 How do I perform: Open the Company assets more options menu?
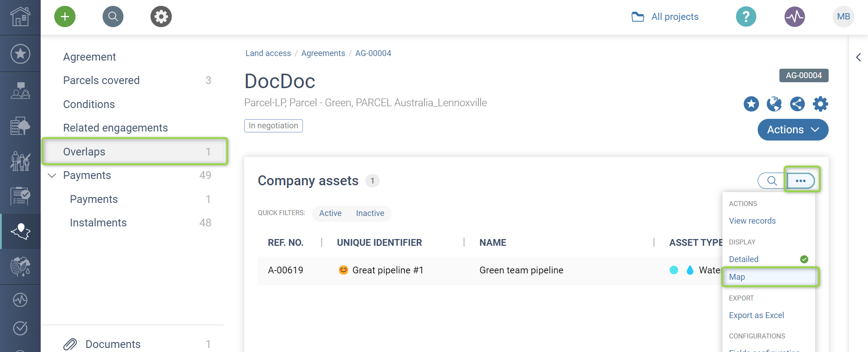(801, 181)
